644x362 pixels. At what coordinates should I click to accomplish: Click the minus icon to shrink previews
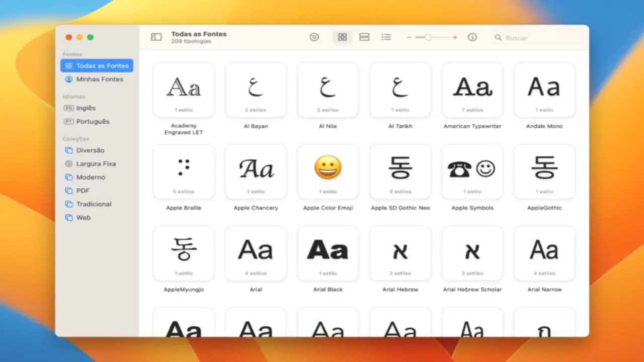tap(409, 37)
